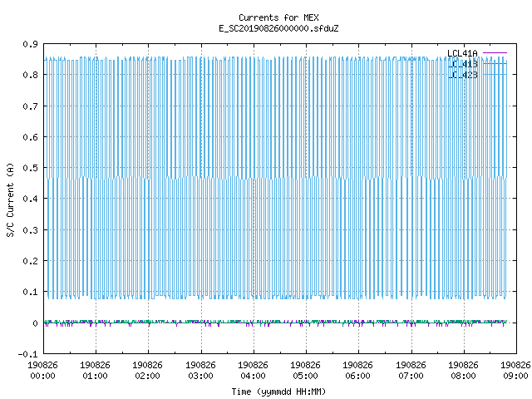
Task: Click the y-axis tick label '-0.1'
Action: (27, 354)
